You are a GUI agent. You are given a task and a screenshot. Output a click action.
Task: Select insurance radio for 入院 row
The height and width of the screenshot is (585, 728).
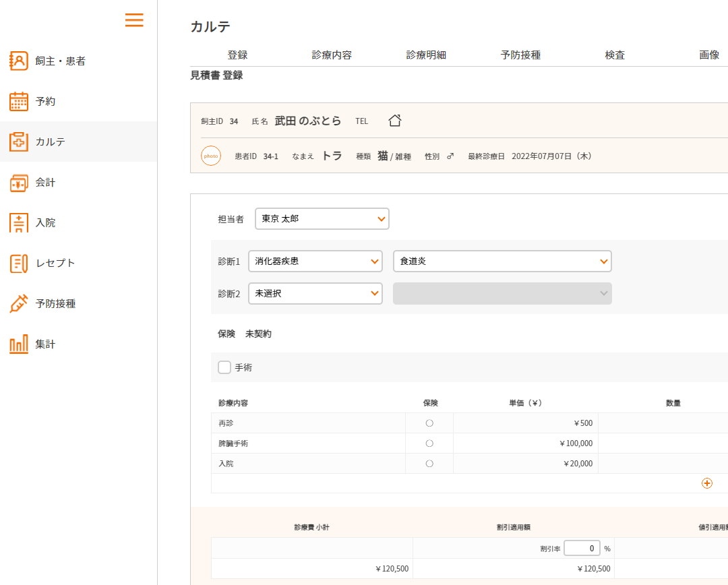429,464
